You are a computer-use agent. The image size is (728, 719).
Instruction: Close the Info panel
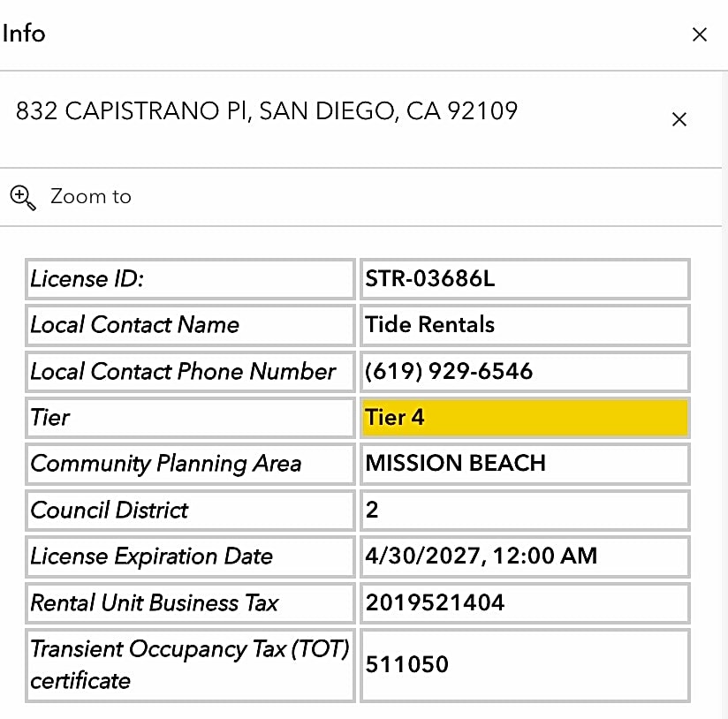699,34
